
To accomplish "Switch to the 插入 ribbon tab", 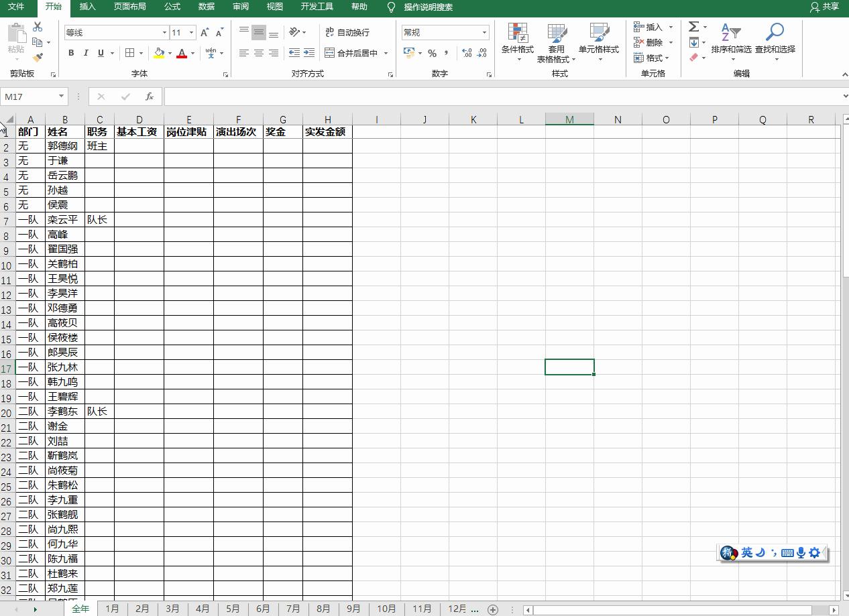I will pos(88,8).
